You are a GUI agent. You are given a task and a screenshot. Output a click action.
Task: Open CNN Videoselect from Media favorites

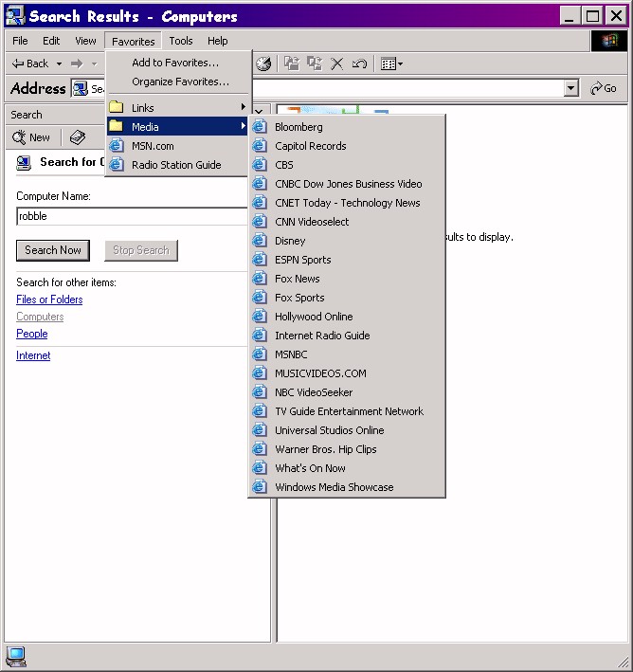tap(312, 222)
